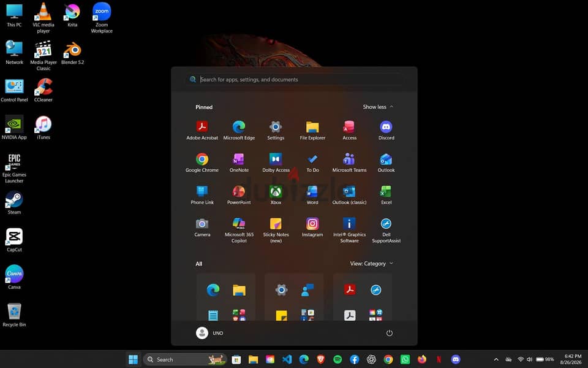Launch Excel from the Pinned apps

coord(386,195)
